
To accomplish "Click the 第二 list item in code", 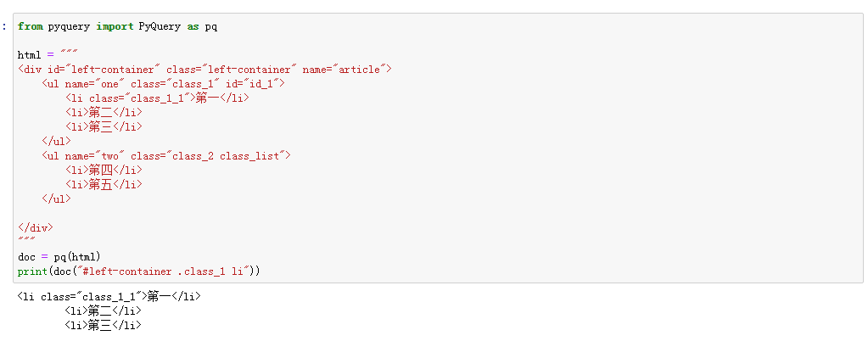I will 104,113.
